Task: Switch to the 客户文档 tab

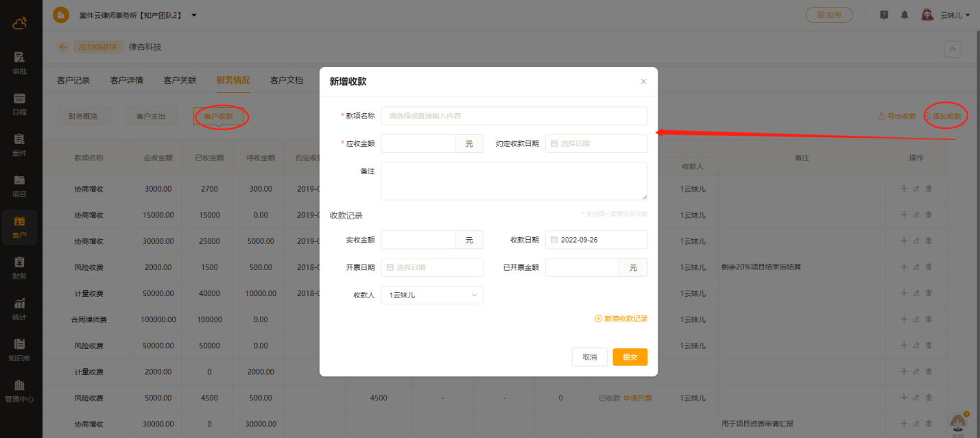Action: (287, 80)
